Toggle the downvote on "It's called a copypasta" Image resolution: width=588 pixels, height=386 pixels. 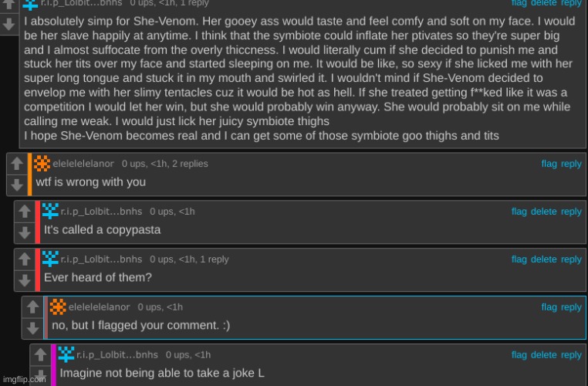pyautogui.click(x=25, y=232)
